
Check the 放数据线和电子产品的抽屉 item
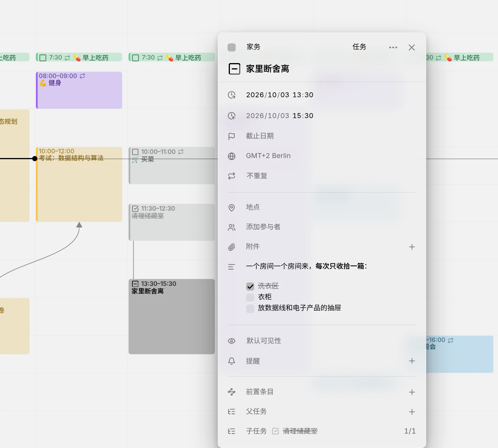pos(250,308)
